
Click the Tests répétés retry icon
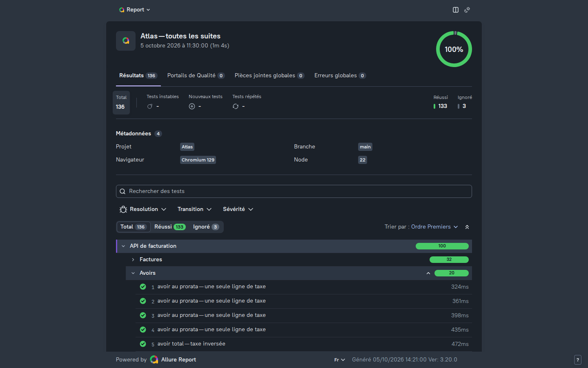point(236,106)
